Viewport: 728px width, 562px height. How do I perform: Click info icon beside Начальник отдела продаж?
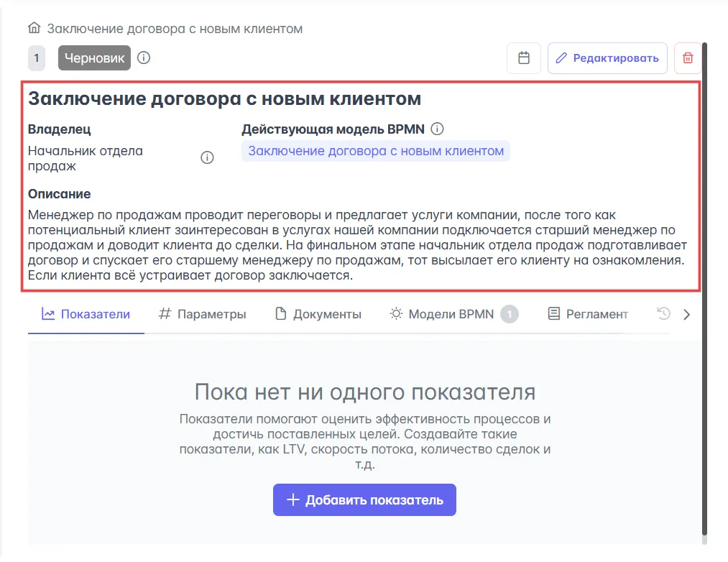(x=207, y=158)
